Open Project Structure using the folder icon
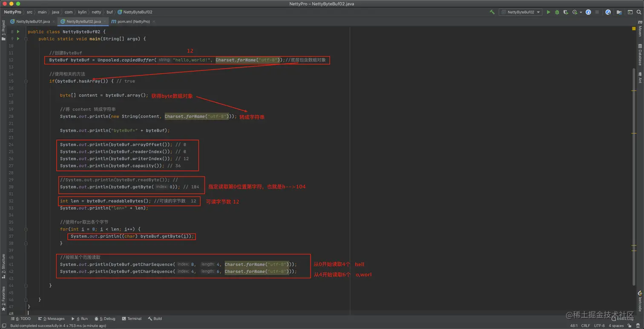This screenshot has width=644, height=329. click(619, 12)
